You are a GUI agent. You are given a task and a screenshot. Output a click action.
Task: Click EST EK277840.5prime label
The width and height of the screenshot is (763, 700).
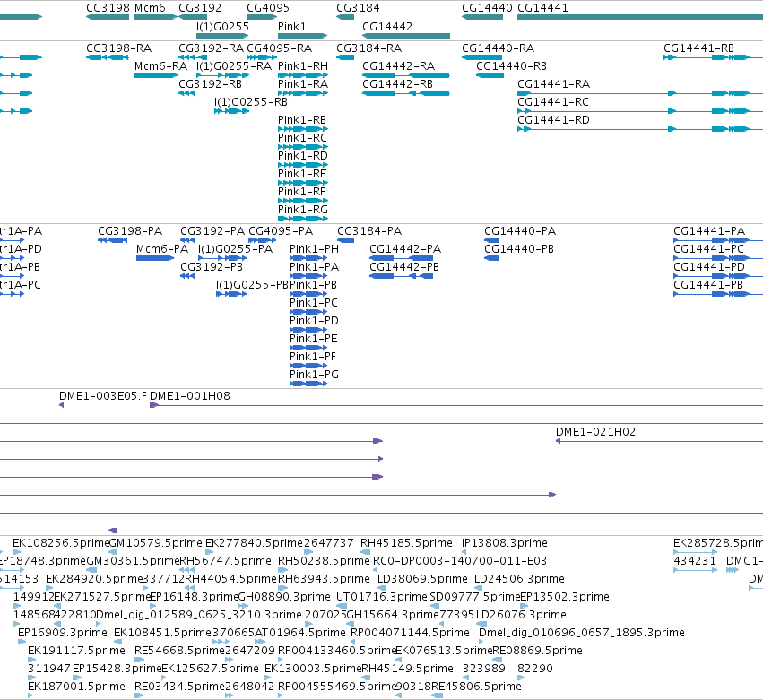254,543
